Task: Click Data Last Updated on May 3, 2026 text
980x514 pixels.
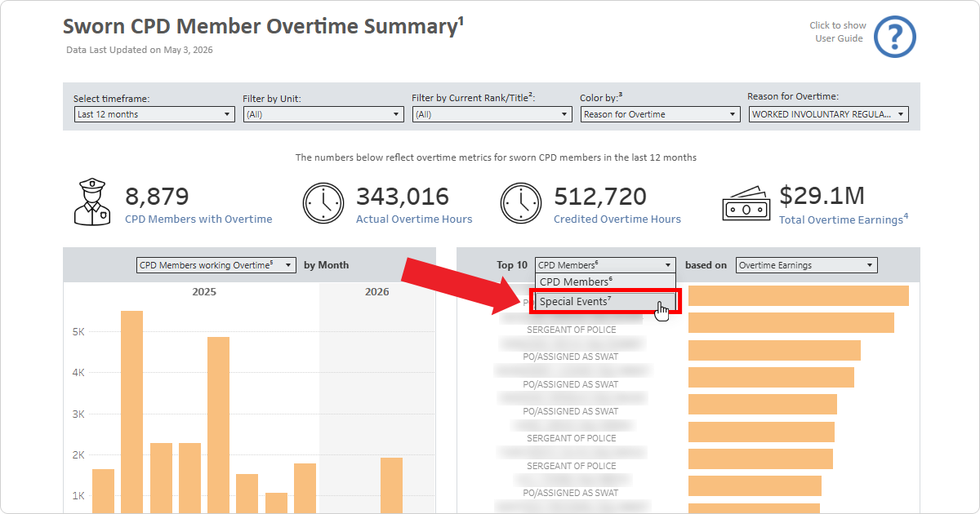Action: [140, 50]
